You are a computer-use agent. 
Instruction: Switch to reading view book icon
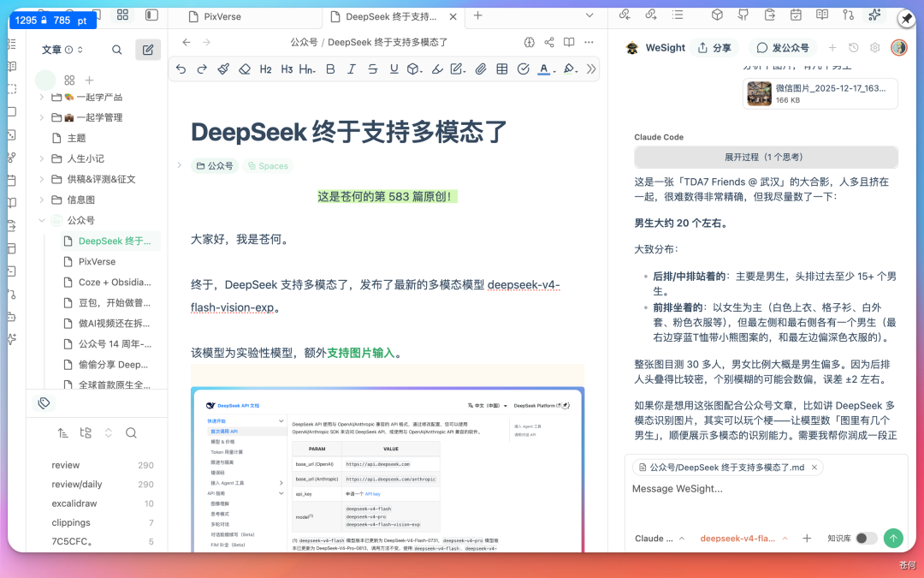point(569,43)
